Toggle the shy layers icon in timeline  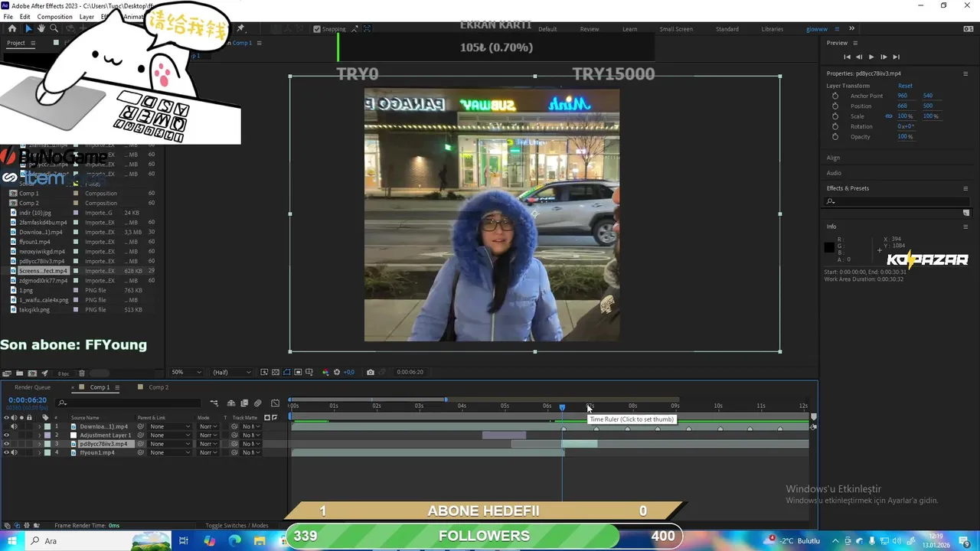tap(233, 403)
